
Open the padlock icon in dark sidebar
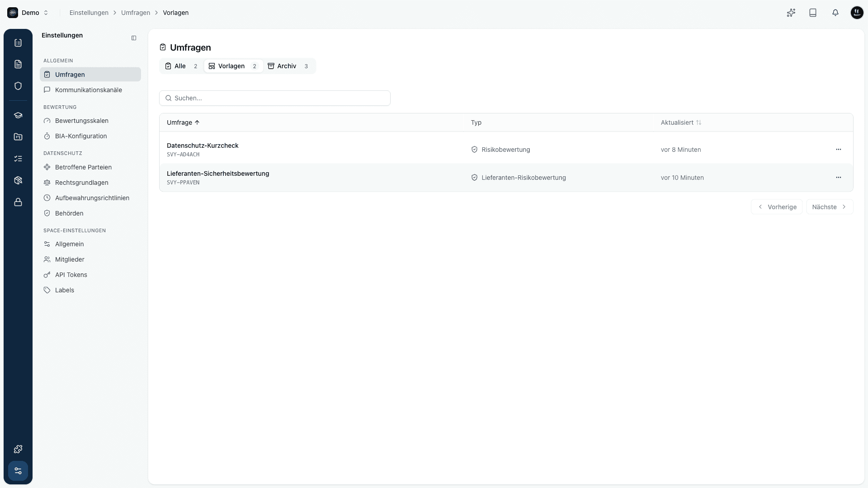pyautogui.click(x=18, y=202)
